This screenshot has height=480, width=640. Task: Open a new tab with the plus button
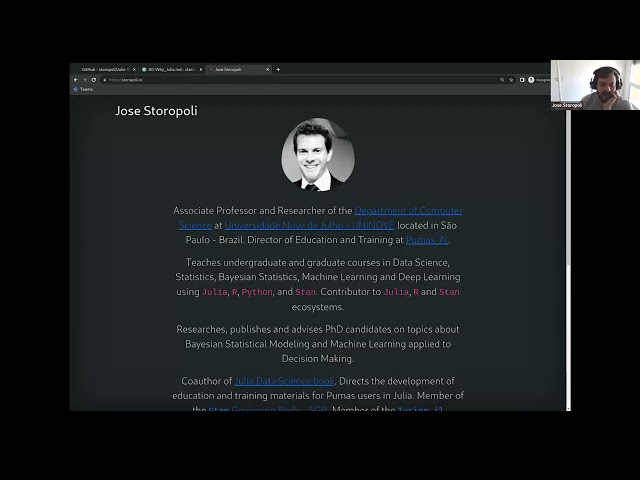278,69
